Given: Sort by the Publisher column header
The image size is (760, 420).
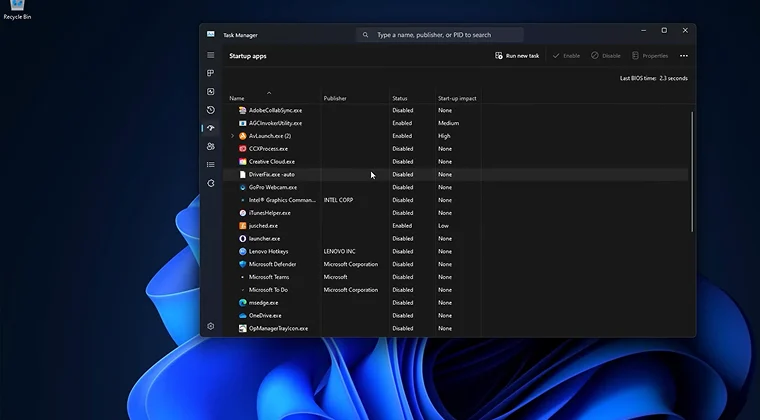Looking at the screenshot, I should (335, 98).
